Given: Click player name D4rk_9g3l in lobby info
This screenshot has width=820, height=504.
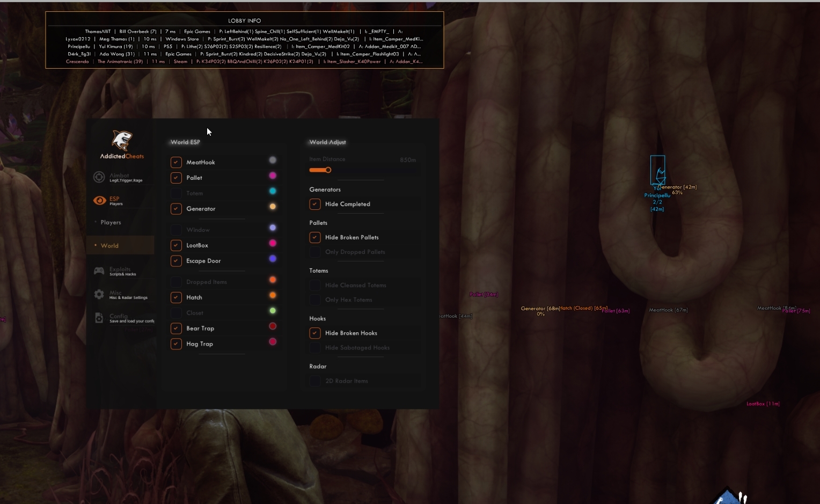Looking at the screenshot, I should (x=79, y=54).
